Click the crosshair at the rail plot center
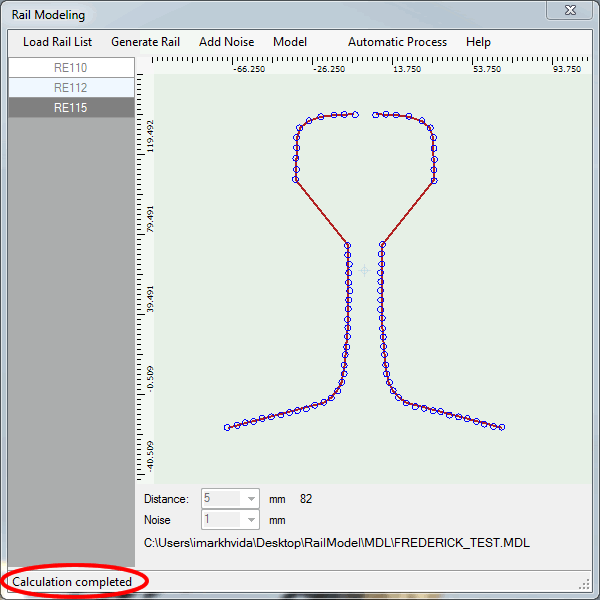 [364, 270]
